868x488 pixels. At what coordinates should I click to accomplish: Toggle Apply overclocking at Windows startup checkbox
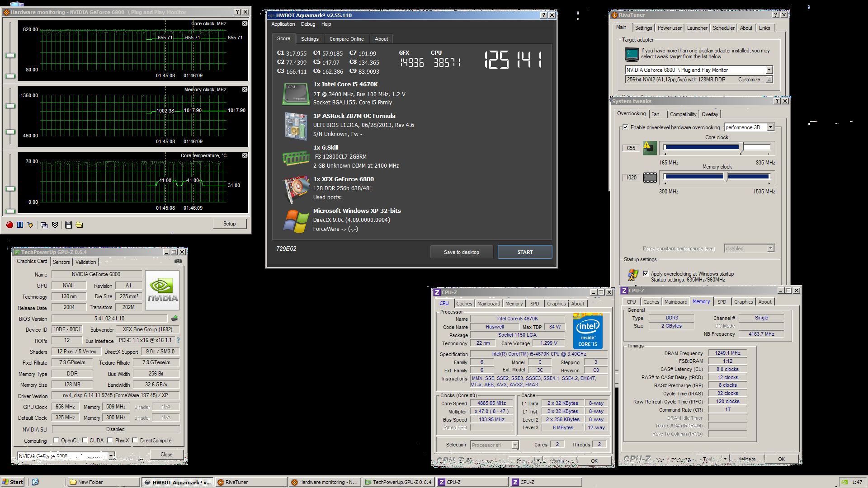[646, 273]
